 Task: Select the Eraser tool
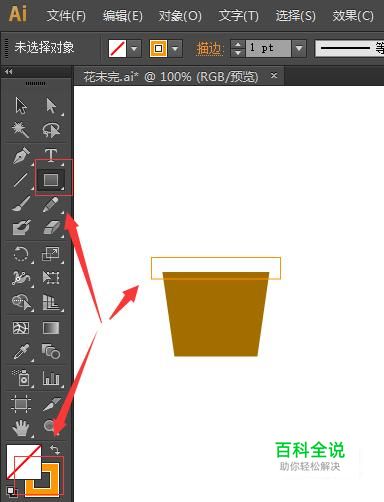coord(51,227)
